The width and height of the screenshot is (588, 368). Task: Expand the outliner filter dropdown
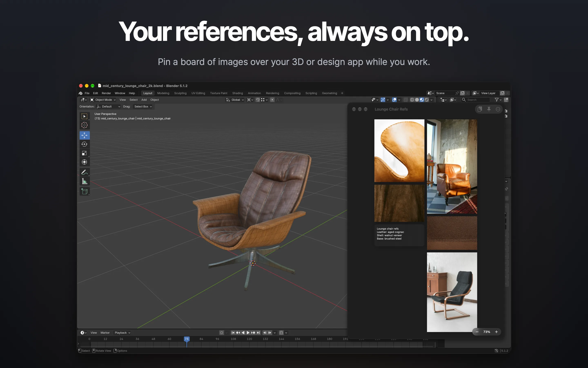click(498, 100)
